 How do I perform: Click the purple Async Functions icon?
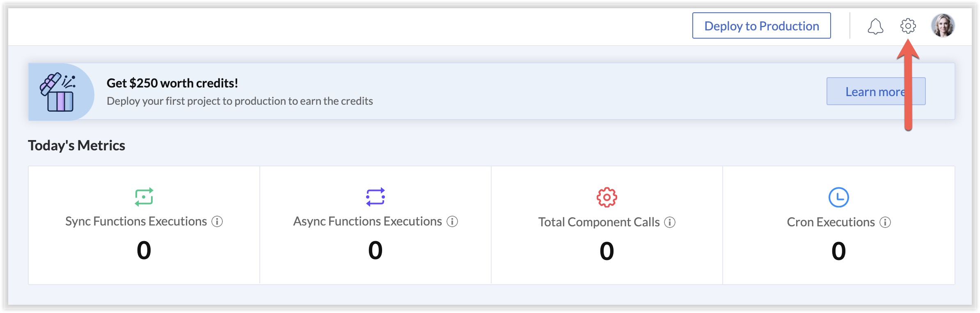[x=376, y=197]
